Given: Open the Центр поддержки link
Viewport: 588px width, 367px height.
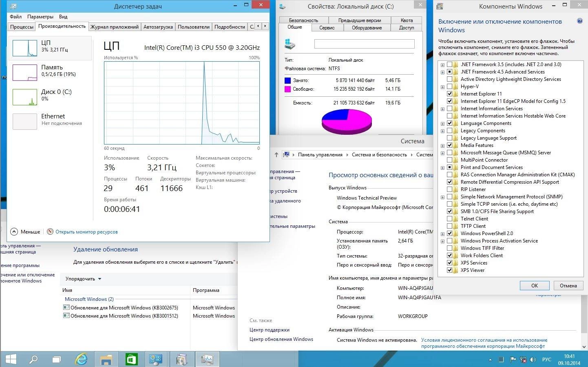Looking at the screenshot, I should [270, 330].
